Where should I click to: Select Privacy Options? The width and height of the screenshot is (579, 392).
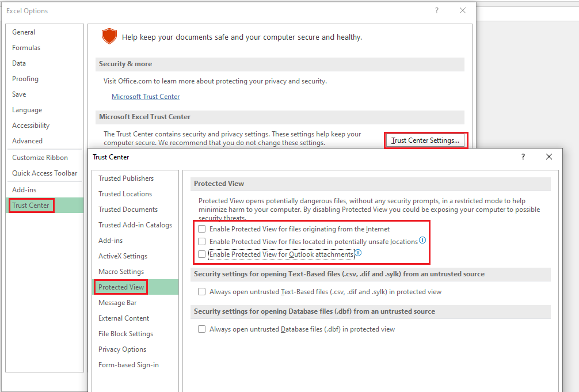pyautogui.click(x=135, y=349)
